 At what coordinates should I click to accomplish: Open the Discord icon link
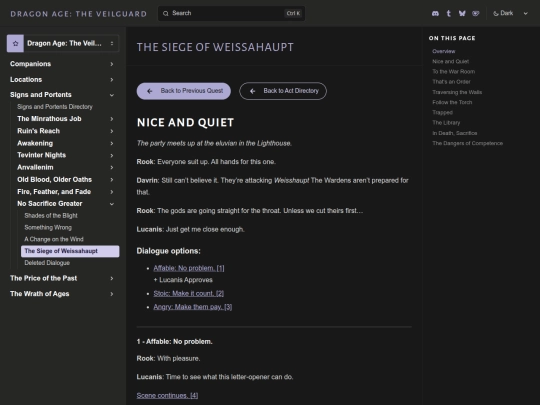click(x=435, y=13)
